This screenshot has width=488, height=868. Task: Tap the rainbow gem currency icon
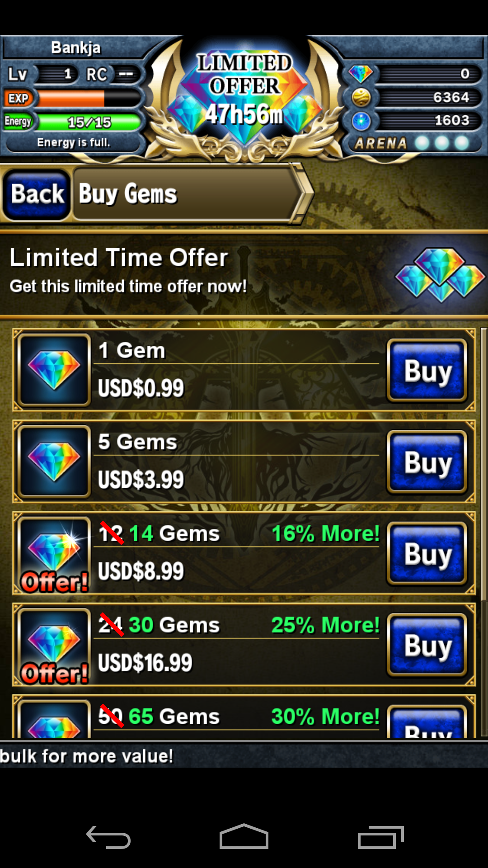point(361,74)
